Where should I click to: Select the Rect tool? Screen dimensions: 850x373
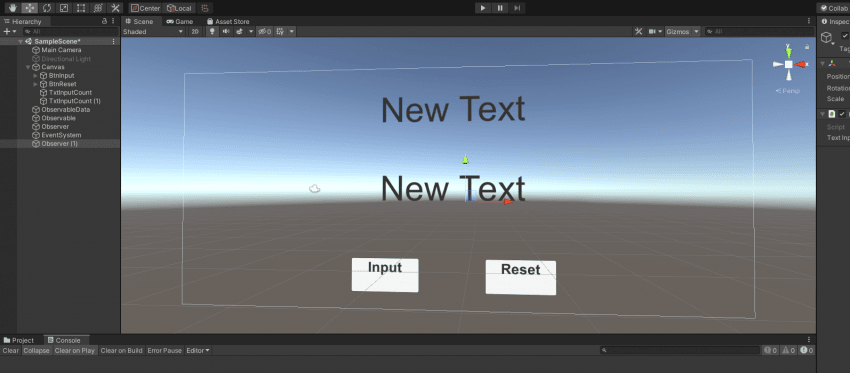80,8
